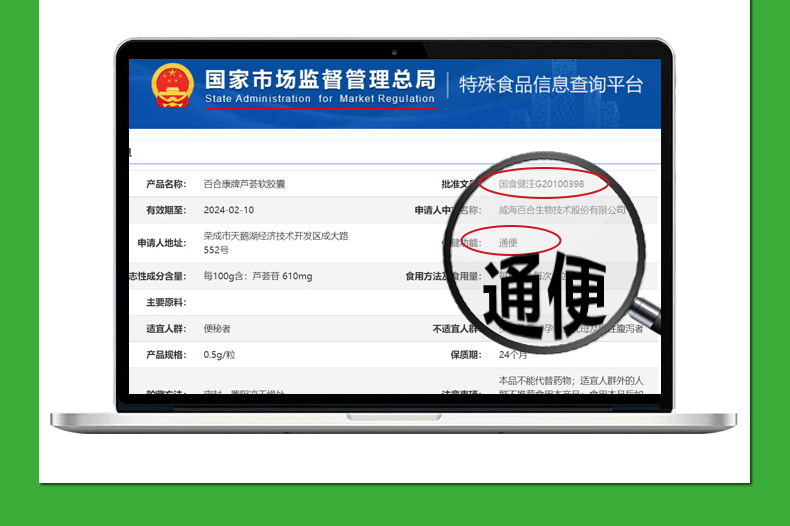Click the text 本品不能代替药物

click(x=535, y=381)
